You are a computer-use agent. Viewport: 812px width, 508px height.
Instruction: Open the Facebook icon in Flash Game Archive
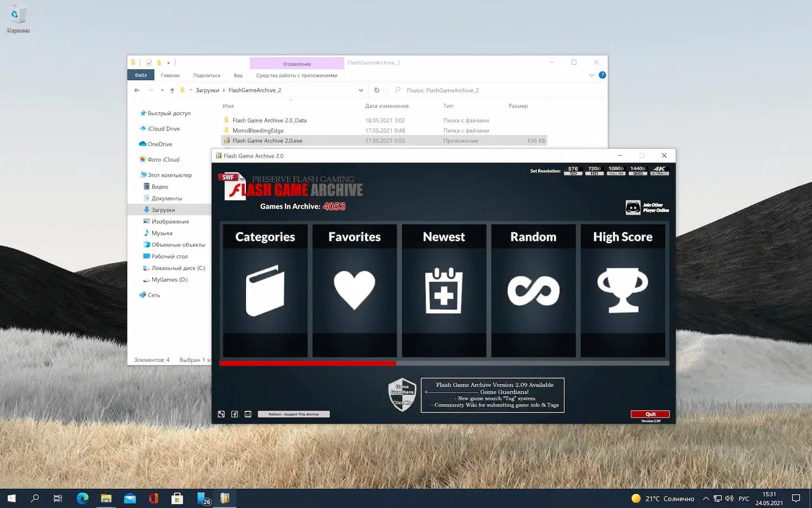(x=234, y=414)
